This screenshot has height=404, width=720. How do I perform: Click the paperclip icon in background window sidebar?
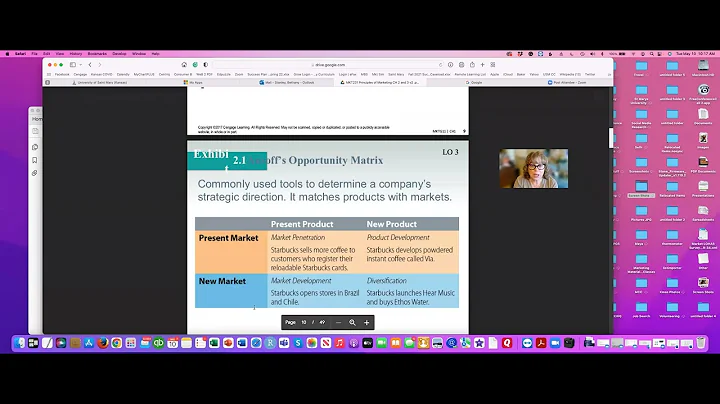pos(35,174)
